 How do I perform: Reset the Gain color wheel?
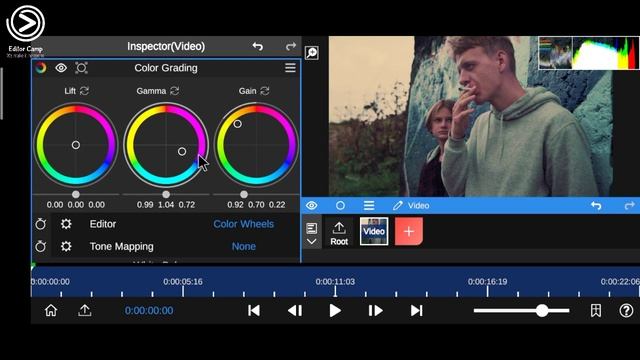pyautogui.click(x=264, y=91)
